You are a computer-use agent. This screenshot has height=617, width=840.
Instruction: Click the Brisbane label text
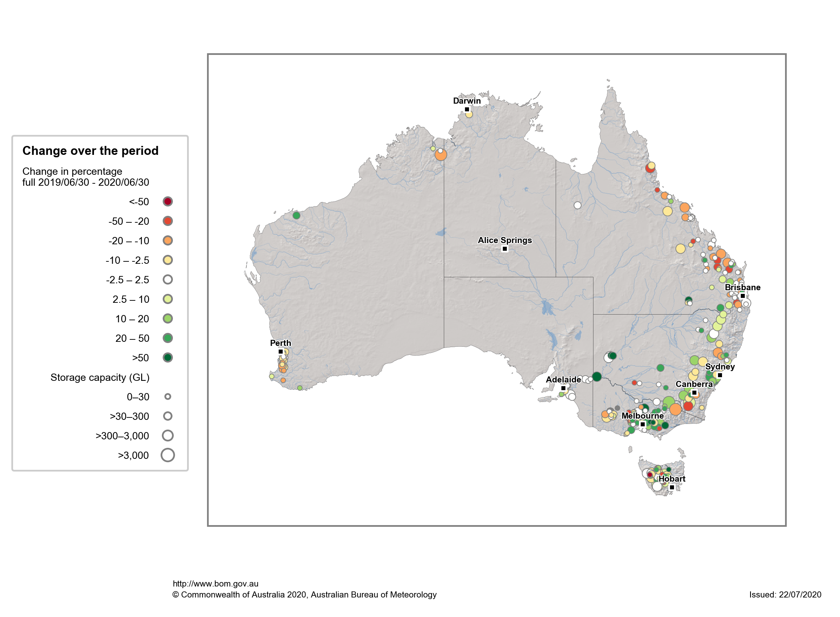(743, 287)
